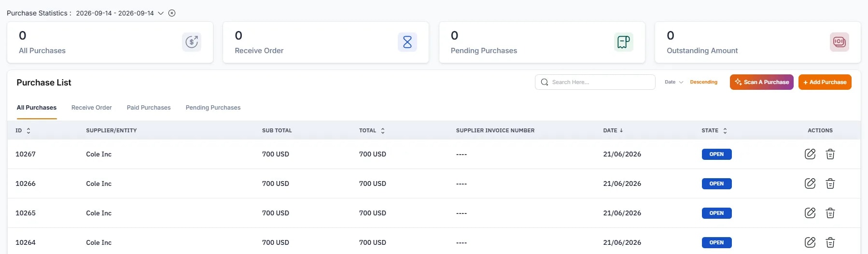This screenshot has height=254, width=868.
Task: Click the All Purchases dollar icon
Action: pos(192,42)
